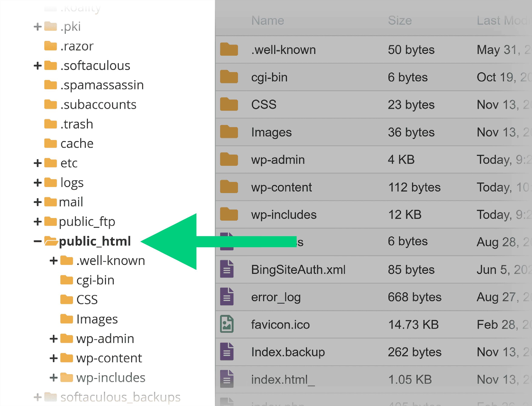
Task: Click the wp-content folder icon
Action: coord(229,187)
